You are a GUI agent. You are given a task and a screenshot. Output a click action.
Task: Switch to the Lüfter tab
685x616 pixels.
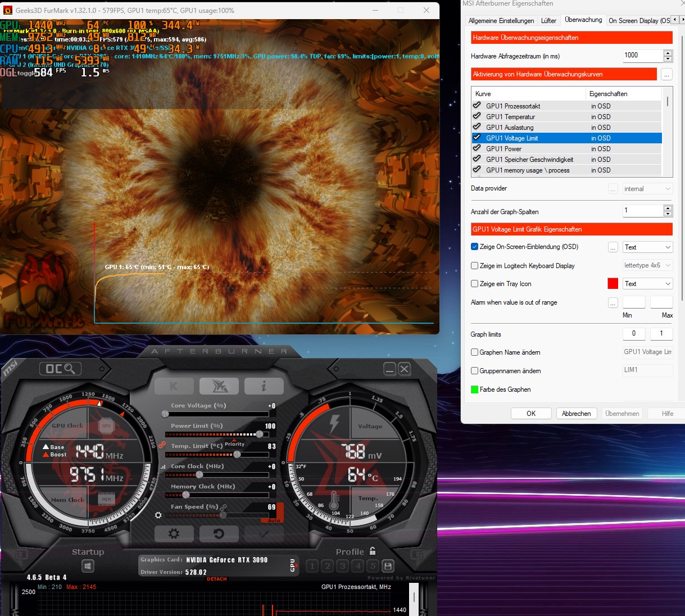coord(548,21)
